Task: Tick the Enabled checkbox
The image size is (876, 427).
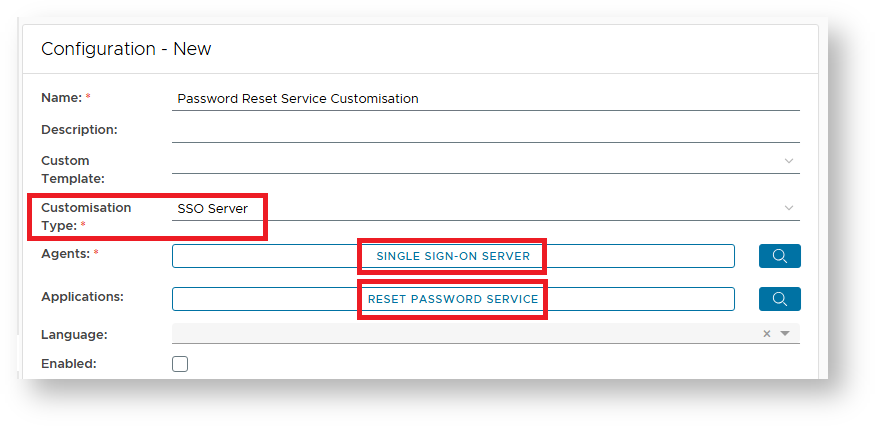Action: click(x=180, y=364)
